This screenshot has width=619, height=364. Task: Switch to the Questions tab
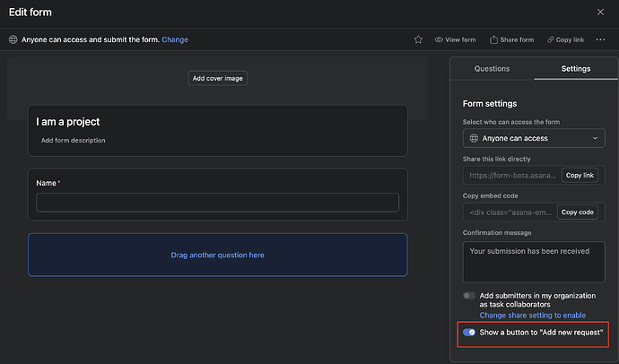coord(492,68)
